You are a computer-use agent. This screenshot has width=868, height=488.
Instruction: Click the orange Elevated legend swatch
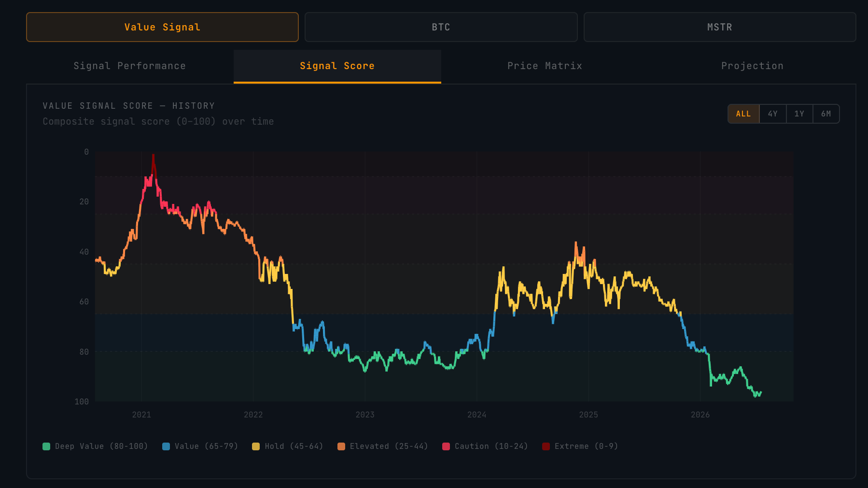click(341, 446)
